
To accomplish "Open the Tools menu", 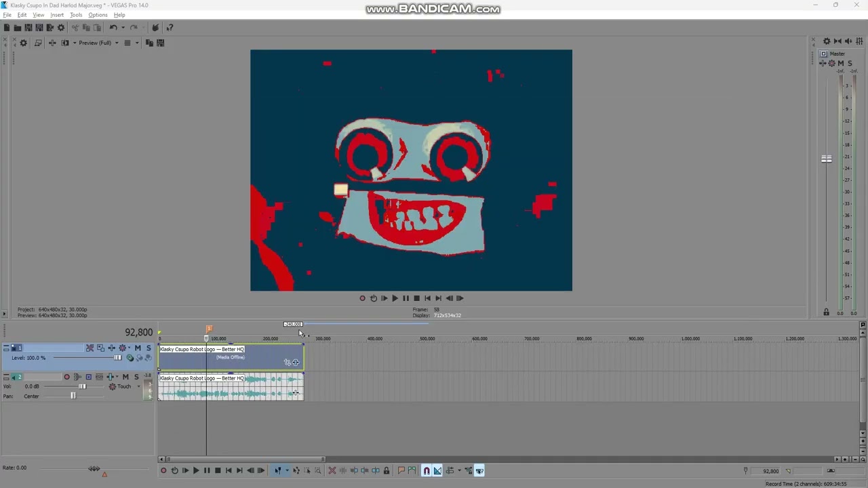I will tap(76, 15).
